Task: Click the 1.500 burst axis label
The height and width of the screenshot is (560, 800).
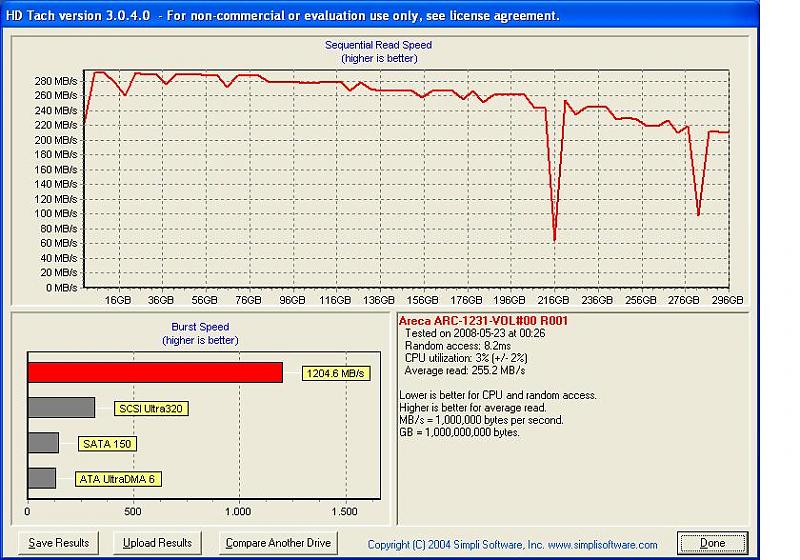Action: 344,512
